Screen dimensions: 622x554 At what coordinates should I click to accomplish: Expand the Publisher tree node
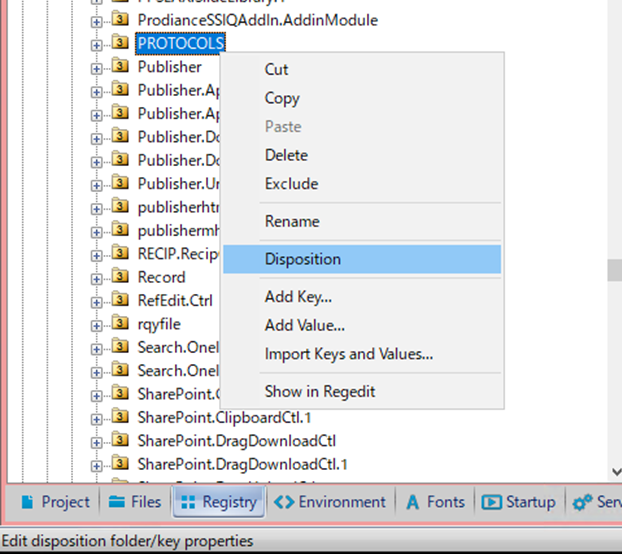97,67
